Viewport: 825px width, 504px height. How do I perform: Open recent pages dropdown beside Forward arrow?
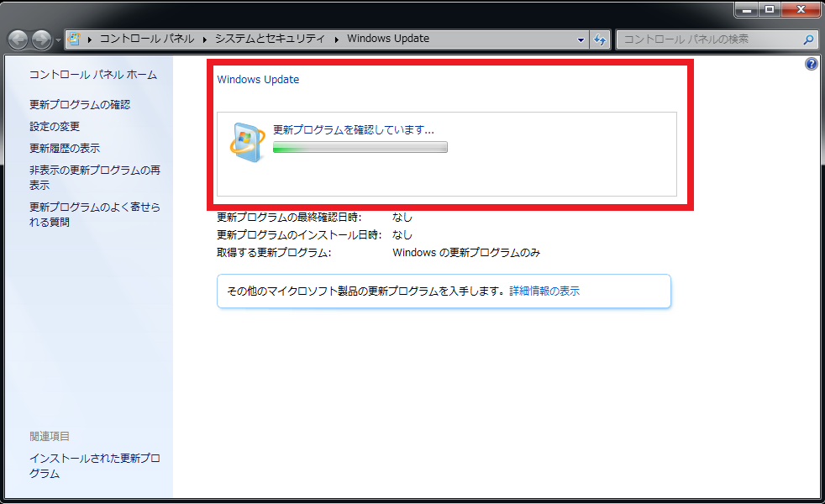[58, 40]
